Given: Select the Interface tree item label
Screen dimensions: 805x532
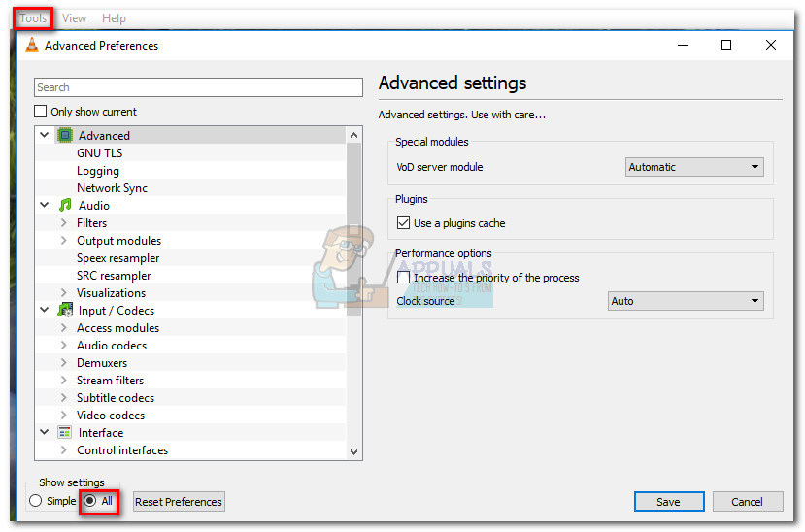Looking at the screenshot, I should point(101,432).
